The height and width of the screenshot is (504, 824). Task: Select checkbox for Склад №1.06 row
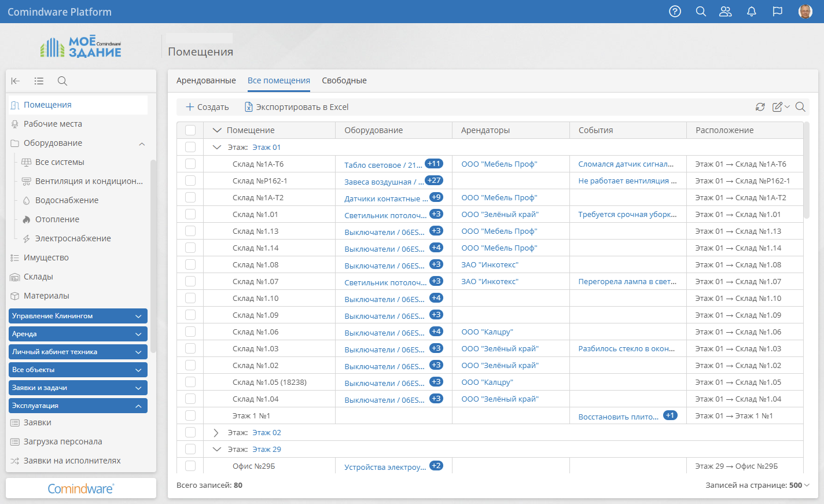click(x=190, y=332)
